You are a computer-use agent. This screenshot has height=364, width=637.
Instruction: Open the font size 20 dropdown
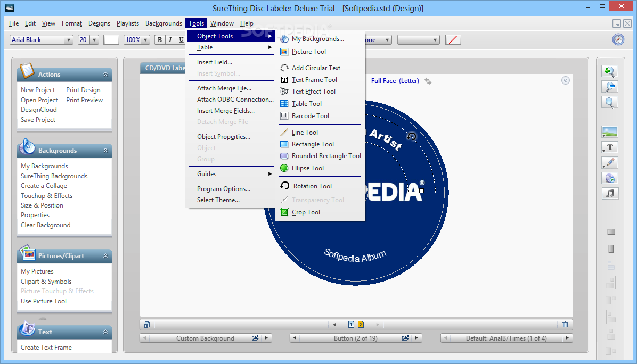[x=94, y=40]
